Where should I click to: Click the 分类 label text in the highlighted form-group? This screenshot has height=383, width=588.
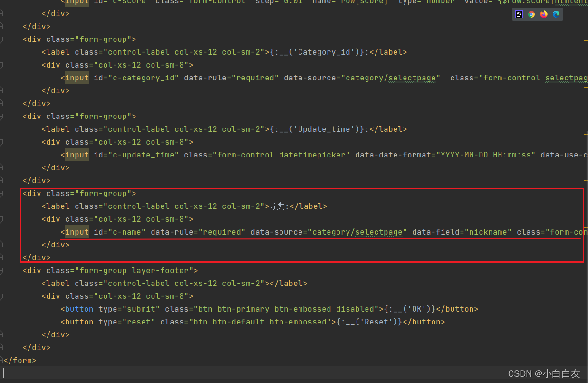click(277, 206)
